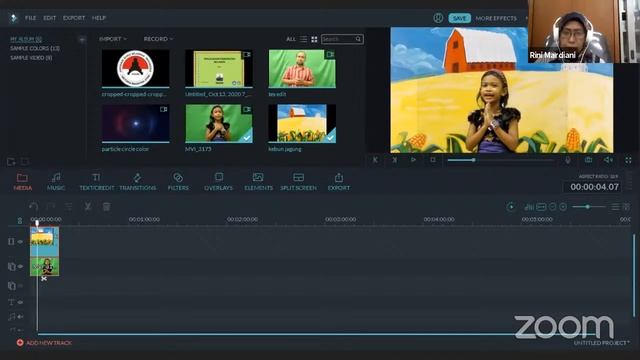Open the audio mixer
Viewport: 640px width, 360px height.
point(529,207)
